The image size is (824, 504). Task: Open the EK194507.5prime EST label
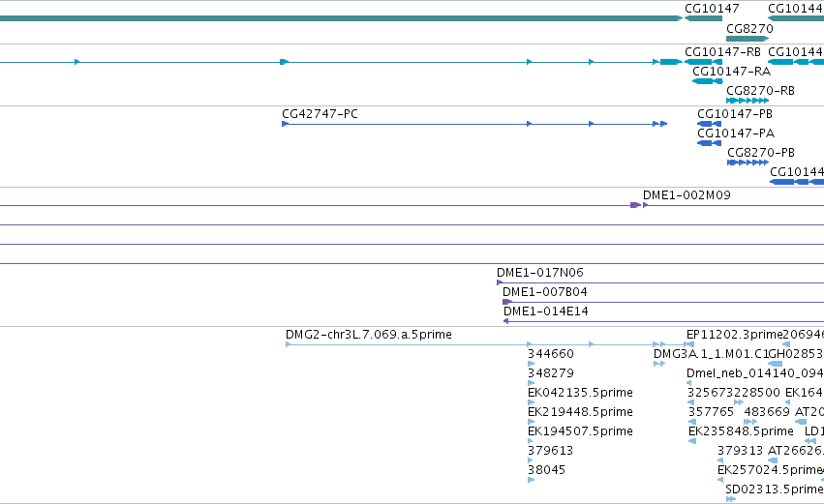tap(580, 431)
